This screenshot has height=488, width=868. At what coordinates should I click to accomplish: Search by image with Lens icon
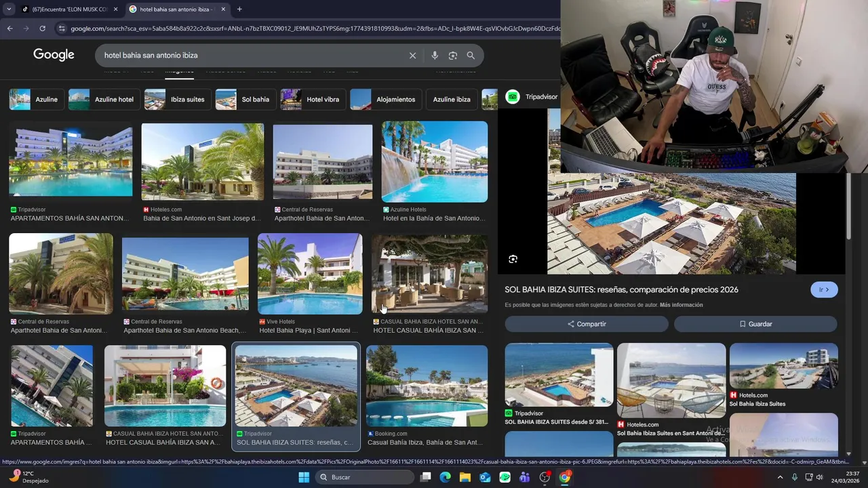point(452,56)
